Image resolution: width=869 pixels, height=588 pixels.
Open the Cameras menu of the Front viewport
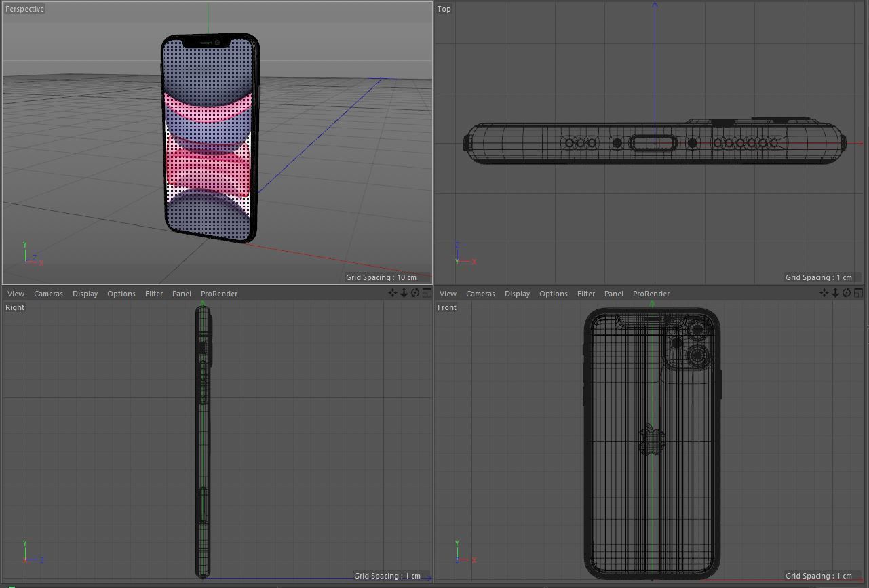[480, 294]
